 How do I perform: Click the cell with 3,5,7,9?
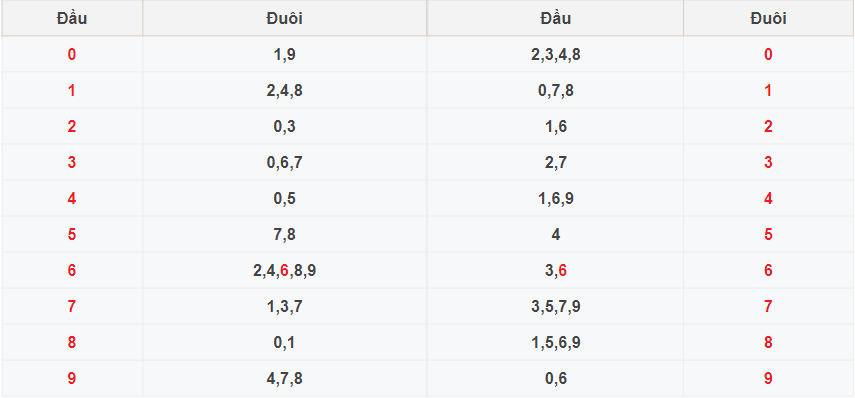click(555, 306)
